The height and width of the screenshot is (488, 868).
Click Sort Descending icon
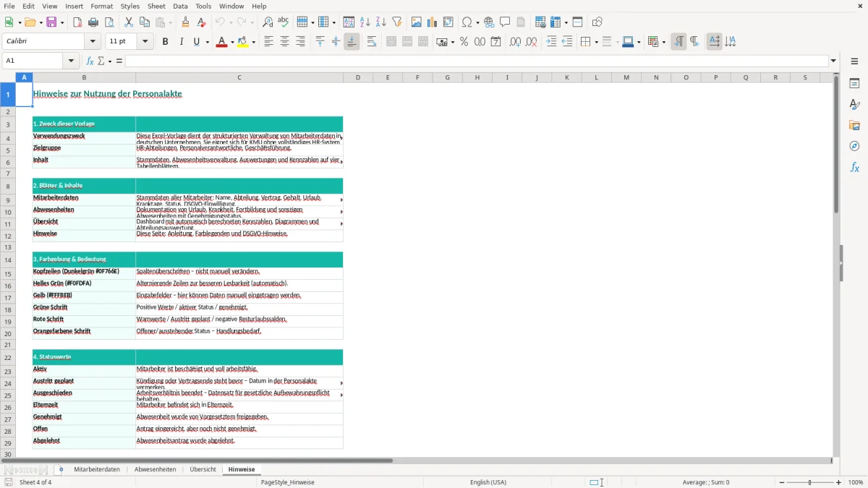pyautogui.click(x=381, y=22)
